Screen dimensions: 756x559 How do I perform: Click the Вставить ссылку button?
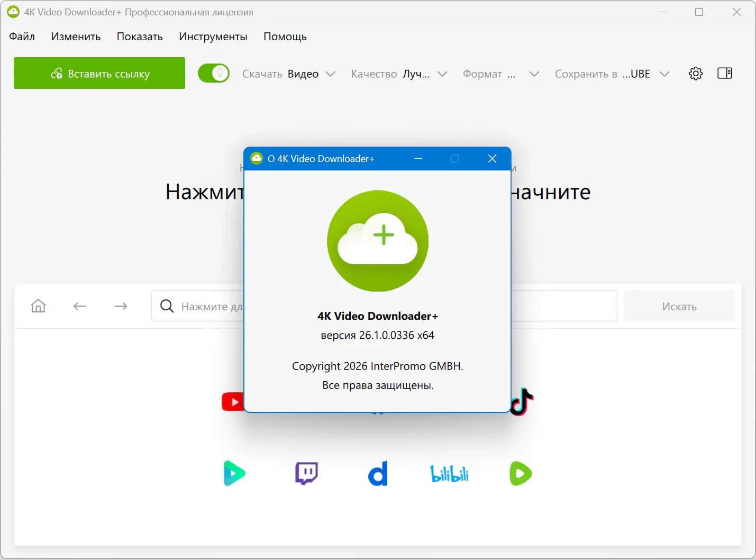point(99,73)
